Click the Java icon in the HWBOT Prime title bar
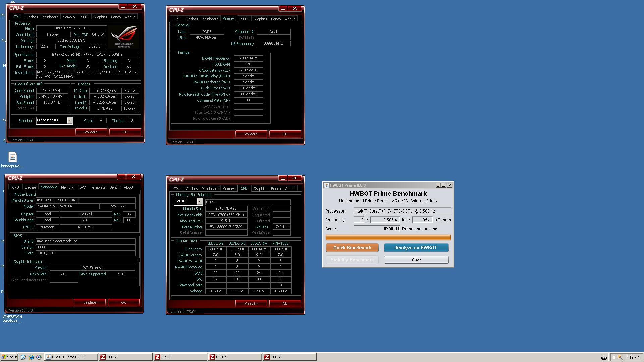644x362 pixels. [x=326, y=185]
